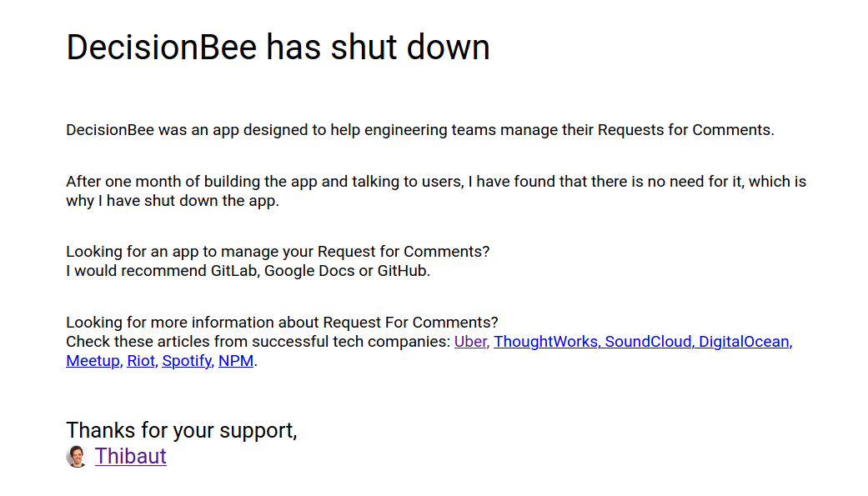Click the 'Looking for an app to manage your Request for Comments?' line
Image resolution: width=868 pixels, height=496 pixels.
coord(278,251)
